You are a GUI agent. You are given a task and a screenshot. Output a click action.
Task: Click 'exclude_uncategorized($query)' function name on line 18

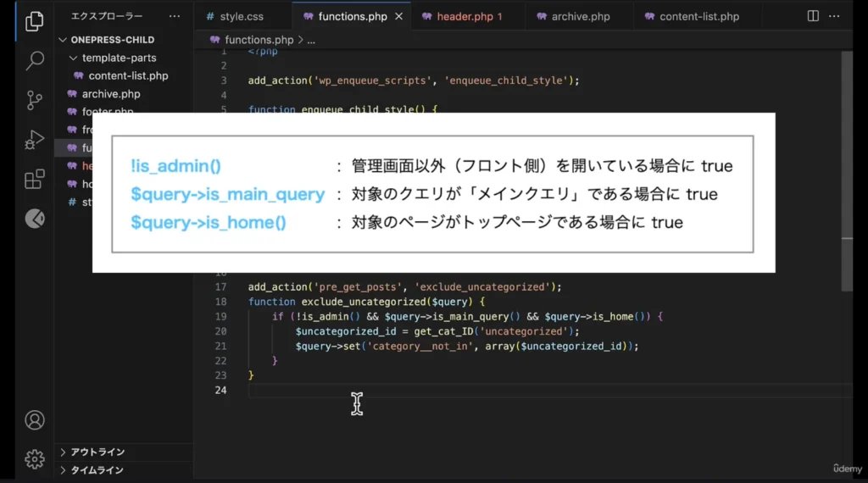point(387,302)
